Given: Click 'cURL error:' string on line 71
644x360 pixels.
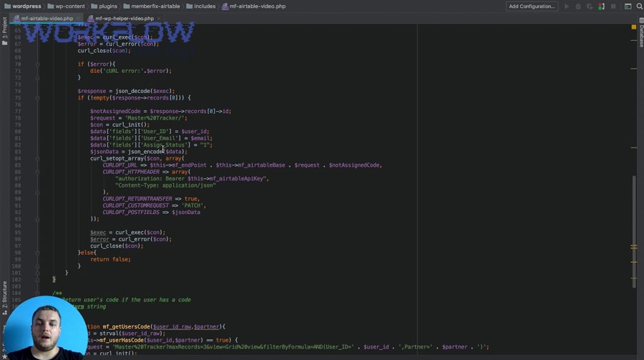Looking at the screenshot, I should point(122,71).
